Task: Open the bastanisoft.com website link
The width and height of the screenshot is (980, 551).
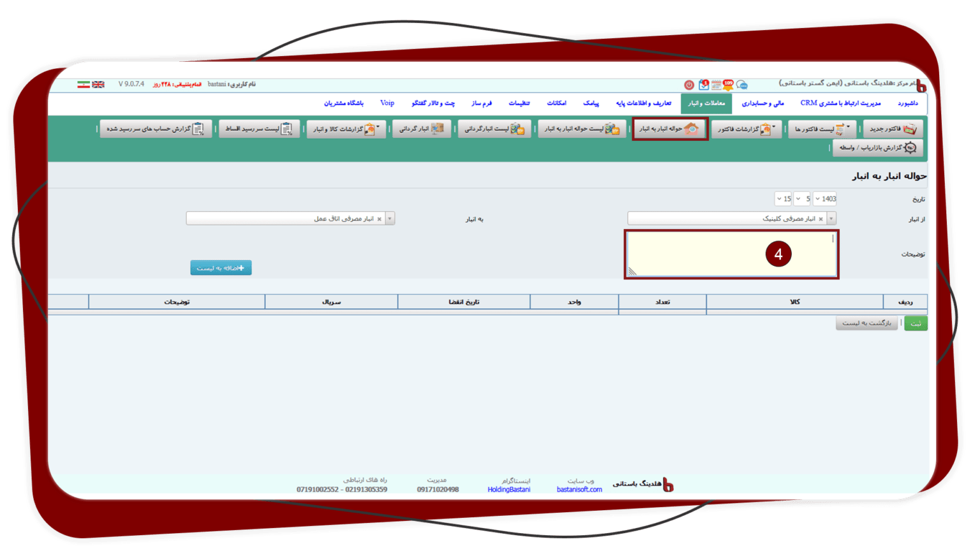Action: (x=579, y=490)
